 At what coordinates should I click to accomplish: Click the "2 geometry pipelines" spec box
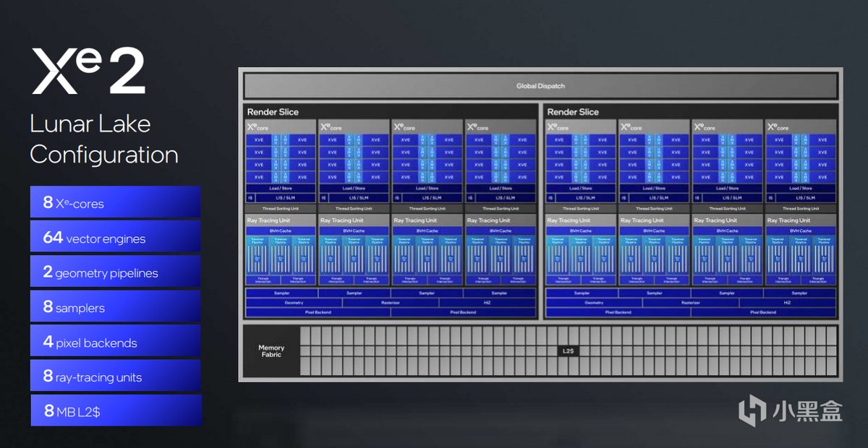pyautogui.click(x=115, y=272)
